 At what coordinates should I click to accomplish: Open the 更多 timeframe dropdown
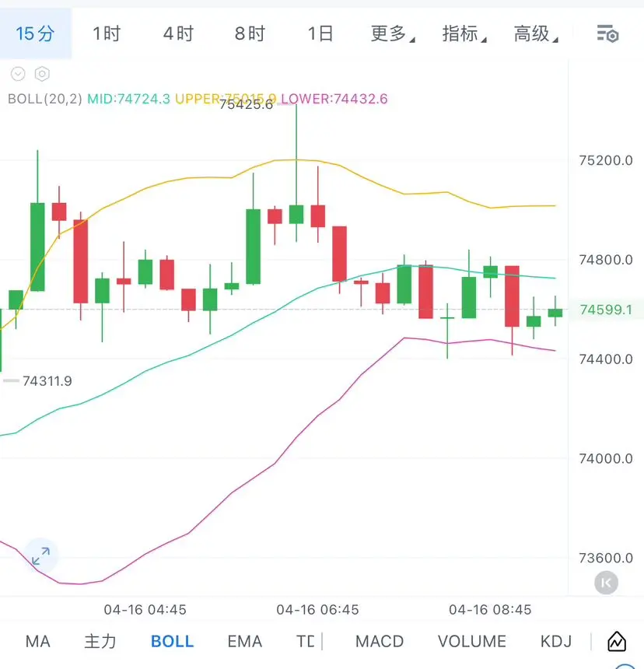(x=392, y=33)
